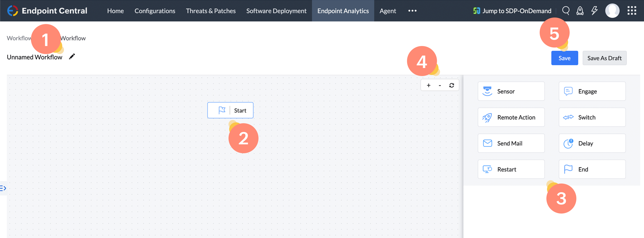The height and width of the screenshot is (238, 644).
Task: Select the Sensor workflow block
Action: click(x=511, y=91)
